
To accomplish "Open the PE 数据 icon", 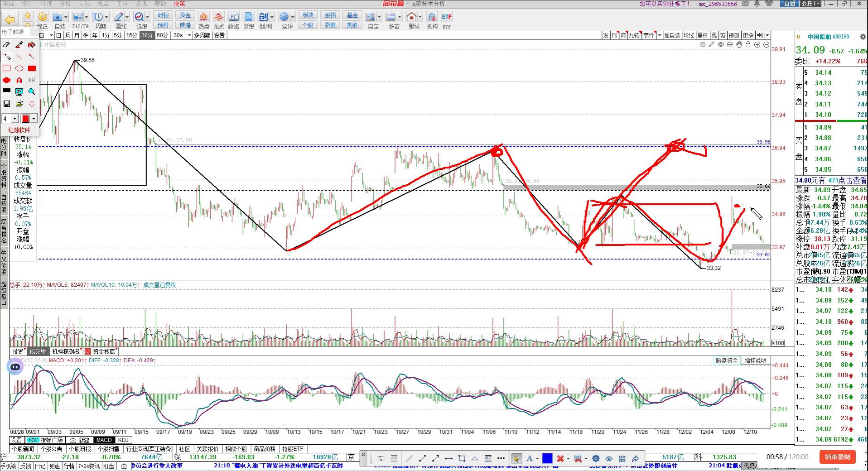I will tap(233, 20).
